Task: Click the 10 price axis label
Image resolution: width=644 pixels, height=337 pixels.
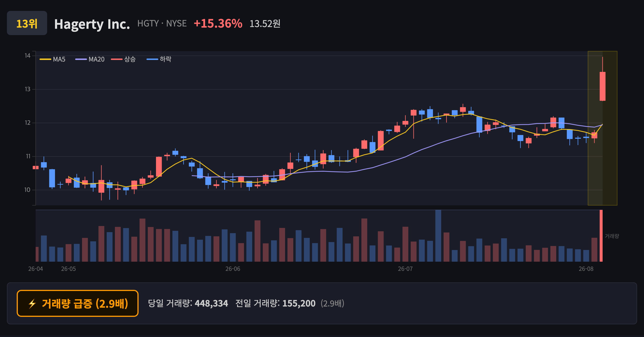Action: click(x=27, y=190)
